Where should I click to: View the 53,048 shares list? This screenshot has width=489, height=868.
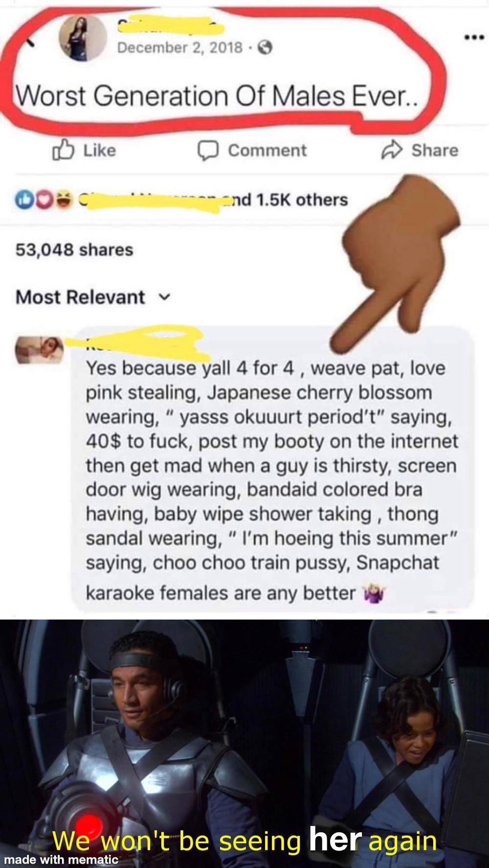[x=74, y=249]
